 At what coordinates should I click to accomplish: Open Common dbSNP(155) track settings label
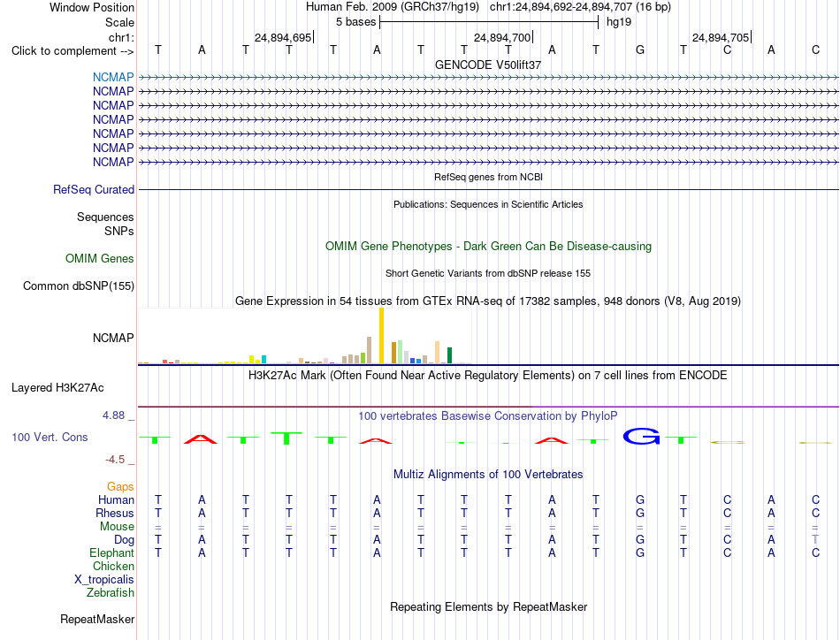pos(79,286)
